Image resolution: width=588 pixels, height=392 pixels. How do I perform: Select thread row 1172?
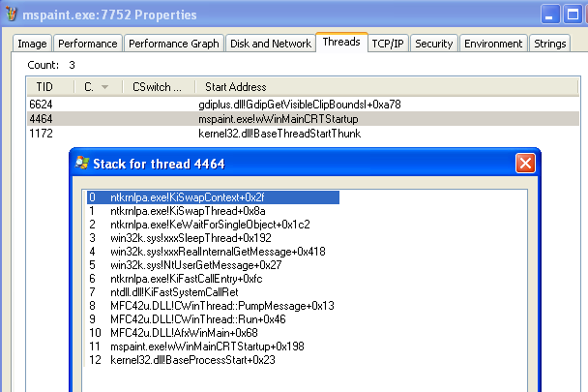(x=303, y=134)
